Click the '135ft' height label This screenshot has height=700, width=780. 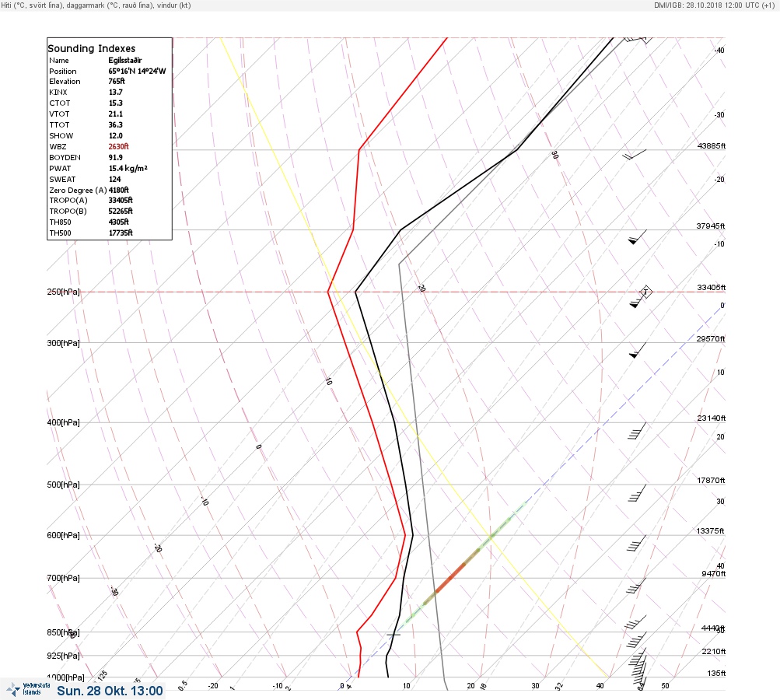716,673
